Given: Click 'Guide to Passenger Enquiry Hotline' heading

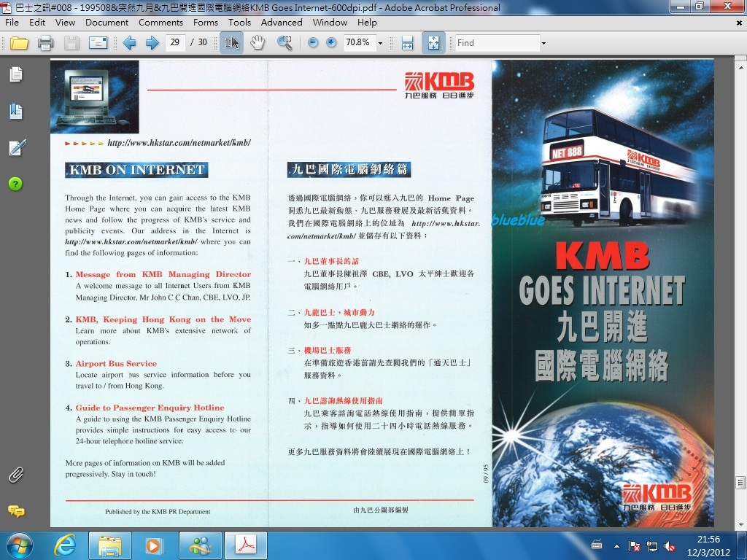Looking at the screenshot, I should tap(150, 408).
